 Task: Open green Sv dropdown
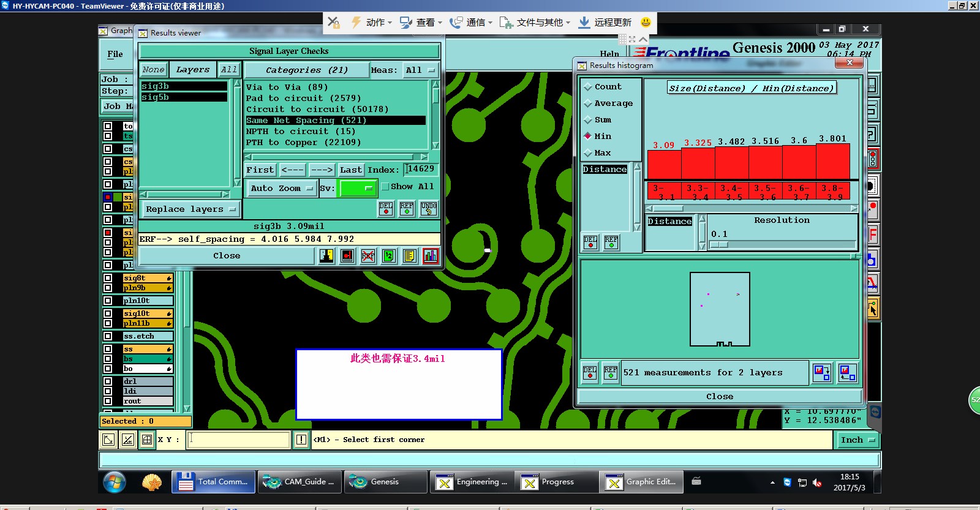(x=358, y=188)
